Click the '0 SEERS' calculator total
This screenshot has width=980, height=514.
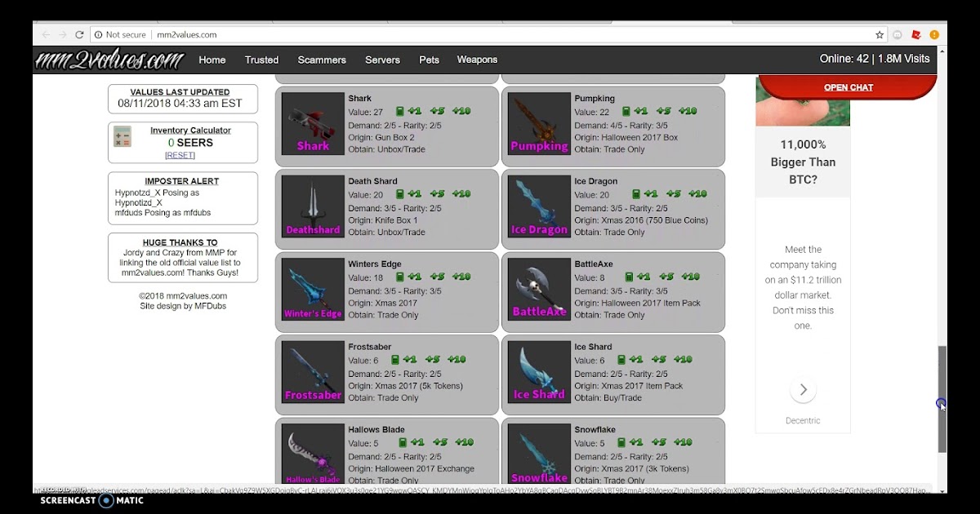pyautogui.click(x=190, y=143)
